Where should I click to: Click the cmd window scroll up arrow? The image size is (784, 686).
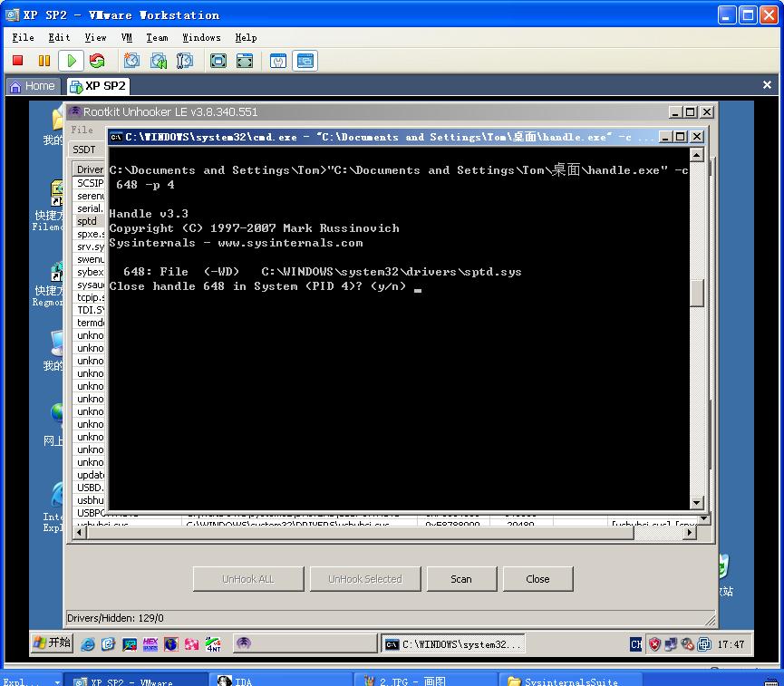(x=696, y=155)
